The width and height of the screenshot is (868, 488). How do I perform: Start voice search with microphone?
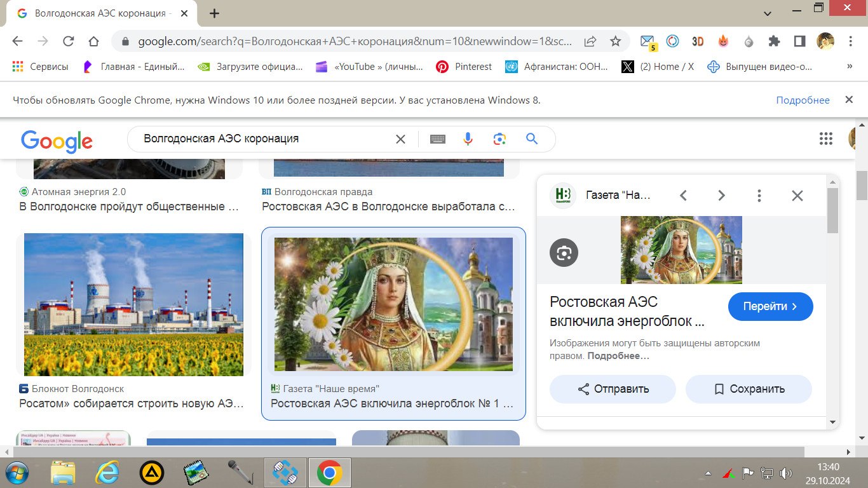[468, 139]
